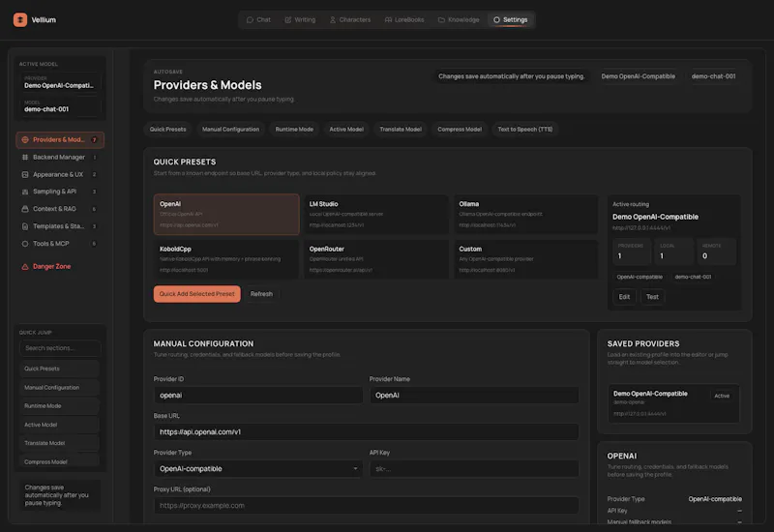Click Test in Active routing card
The image size is (774, 532).
pyautogui.click(x=652, y=297)
